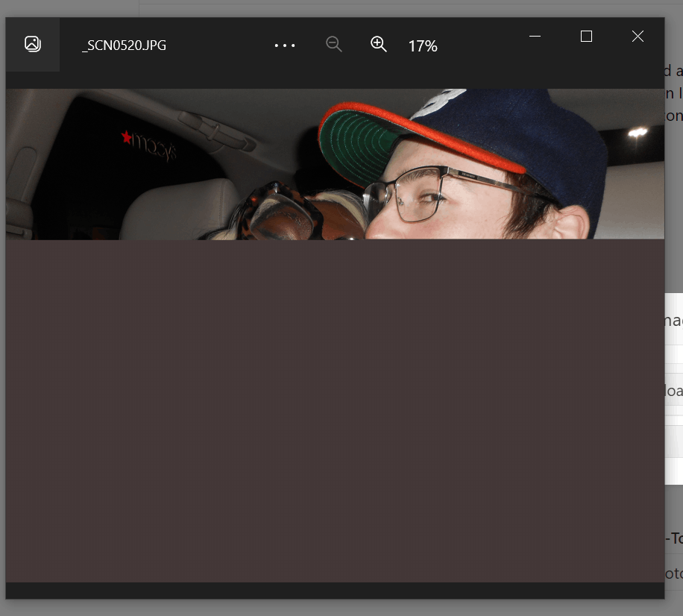Click the 17% zoom level value

(x=423, y=46)
